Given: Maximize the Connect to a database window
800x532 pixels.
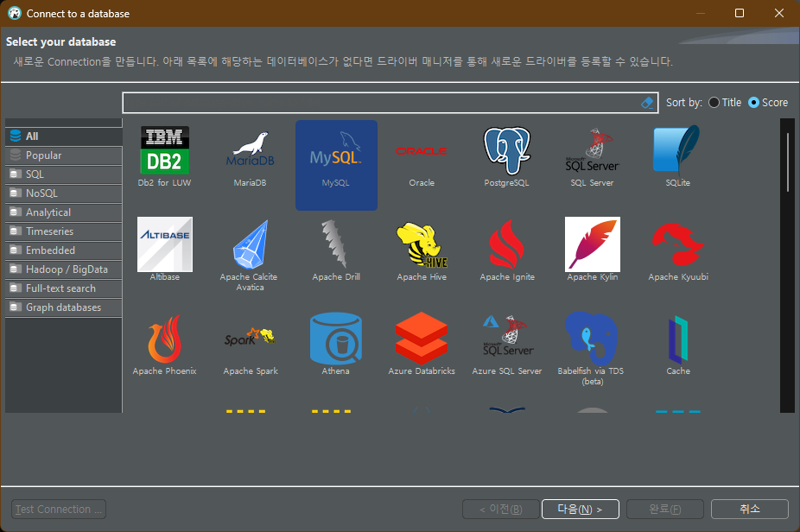Looking at the screenshot, I should (x=740, y=13).
